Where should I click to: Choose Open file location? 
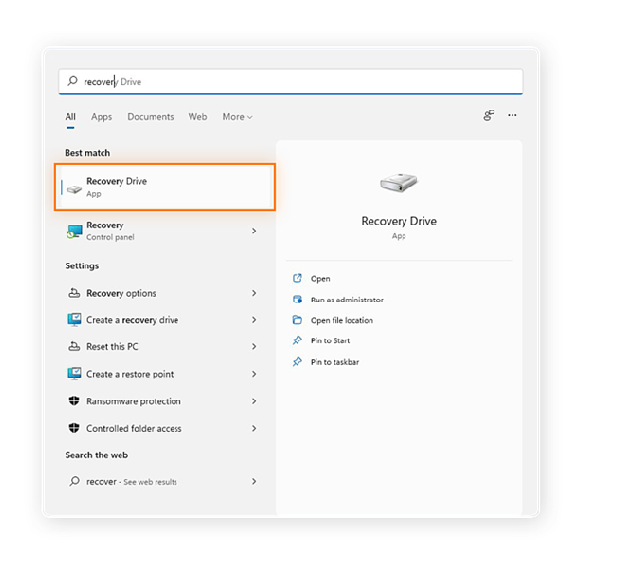point(342,320)
